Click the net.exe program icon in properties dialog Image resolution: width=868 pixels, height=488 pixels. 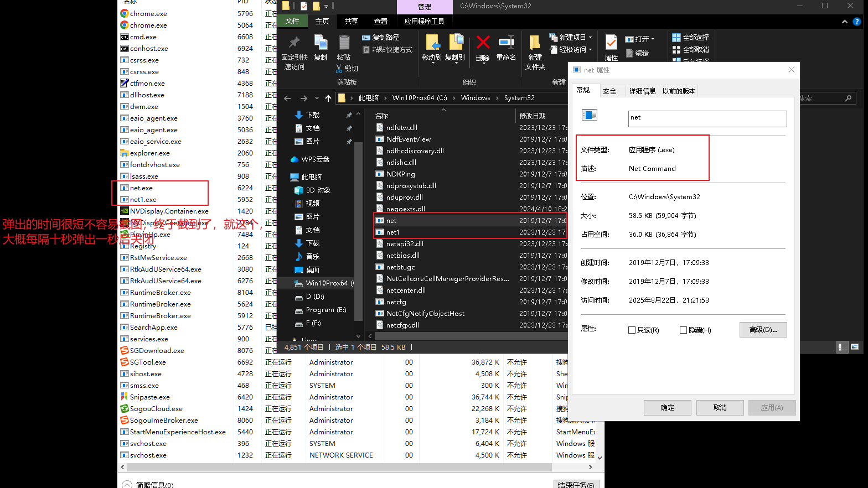(590, 115)
